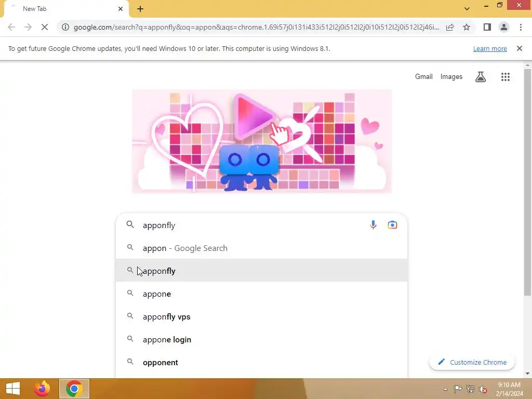
Task: Click the page vertical scrollbar
Action: tap(527, 182)
